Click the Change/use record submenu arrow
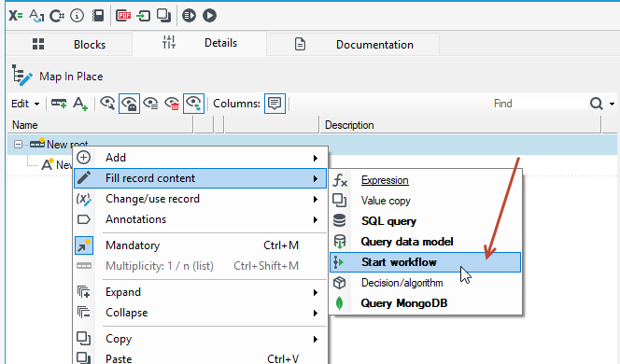The image size is (620, 364). coord(316,199)
